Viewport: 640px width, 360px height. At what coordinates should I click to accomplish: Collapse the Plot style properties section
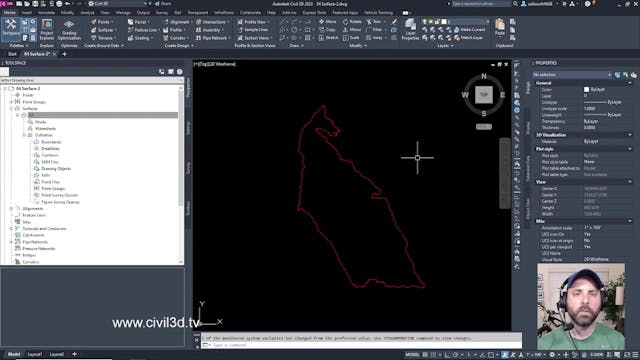click(630, 149)
